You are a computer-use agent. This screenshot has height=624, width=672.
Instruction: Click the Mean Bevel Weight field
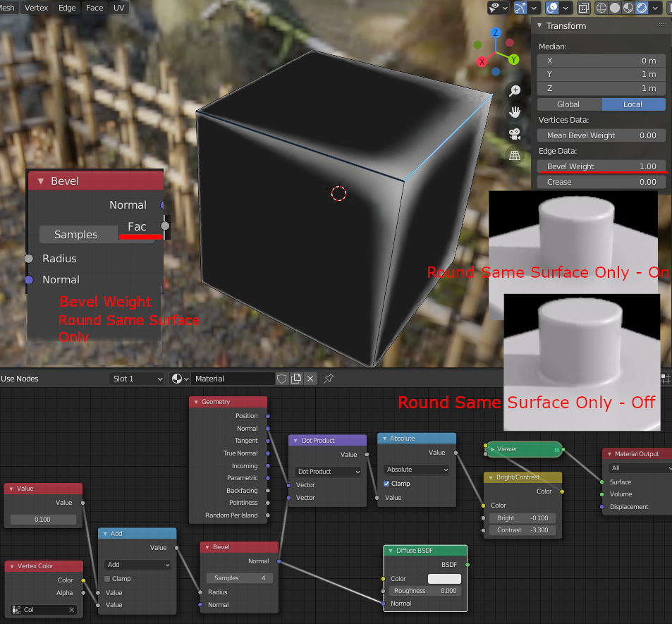click(x=601, y=135)
